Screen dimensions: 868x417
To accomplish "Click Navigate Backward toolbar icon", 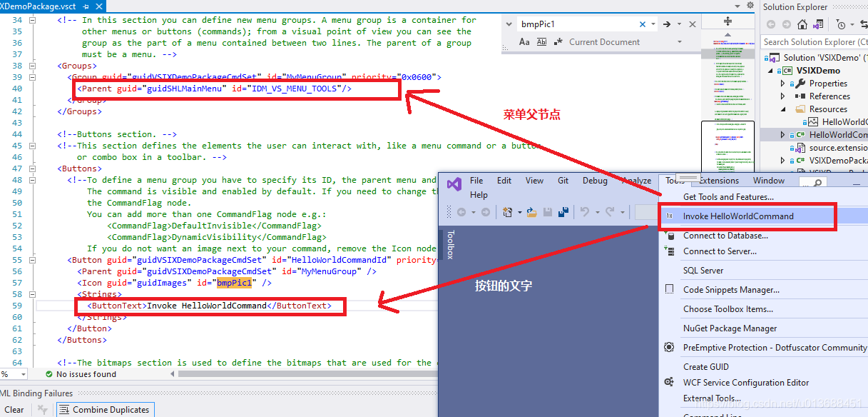I will 461,212.
